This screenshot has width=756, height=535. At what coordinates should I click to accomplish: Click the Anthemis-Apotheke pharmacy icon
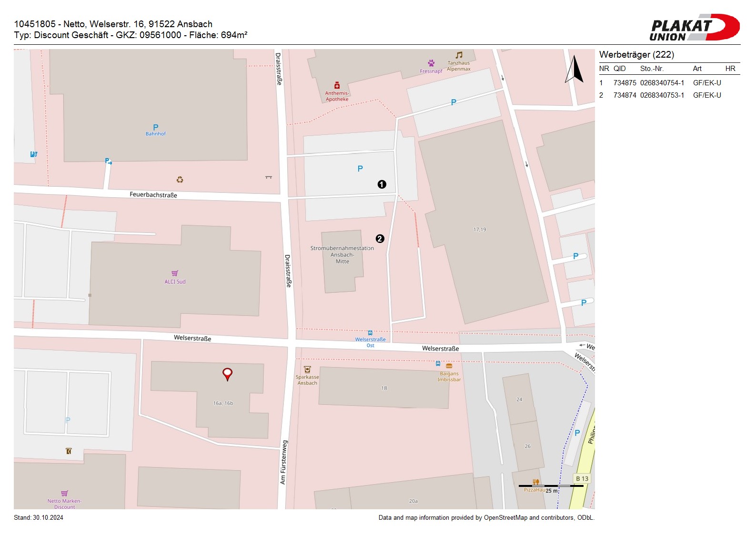pyautogui.click(x=337, y=85)
